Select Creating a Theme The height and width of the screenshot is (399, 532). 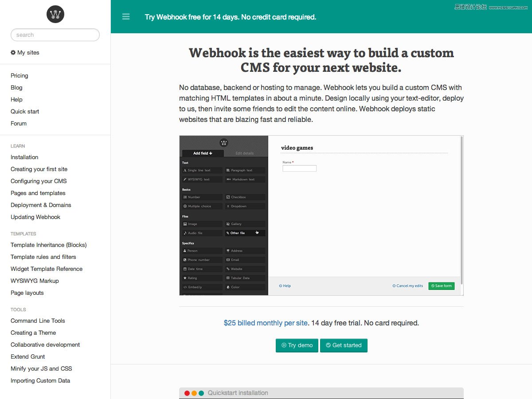coord(33,333)
